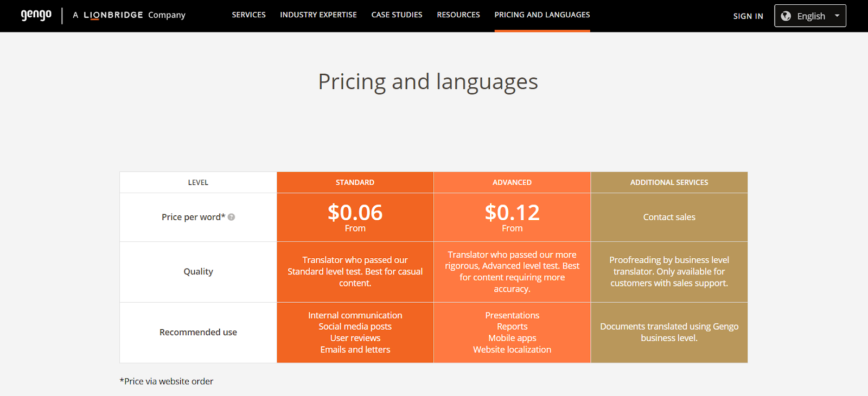This screenshot has height=396, width=868.
Task: Click the Level column header cell
Action: 198,182
